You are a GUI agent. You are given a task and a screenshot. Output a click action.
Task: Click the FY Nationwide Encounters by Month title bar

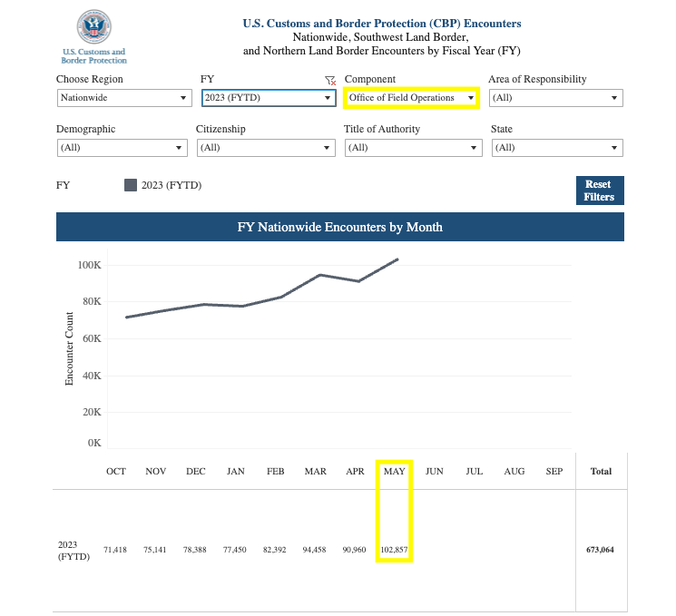click(340, 227)
